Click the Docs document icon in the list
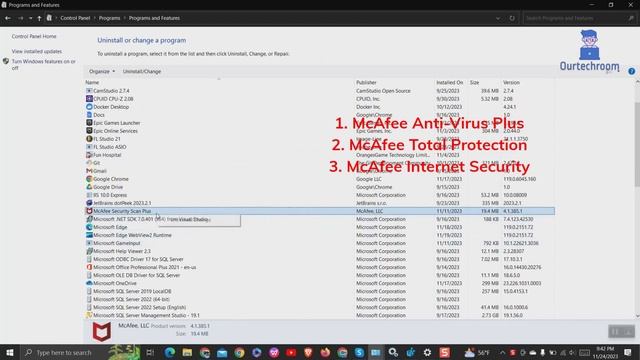Image resolution: width=640 pixels, height=360 pixels. coord(89,115)
